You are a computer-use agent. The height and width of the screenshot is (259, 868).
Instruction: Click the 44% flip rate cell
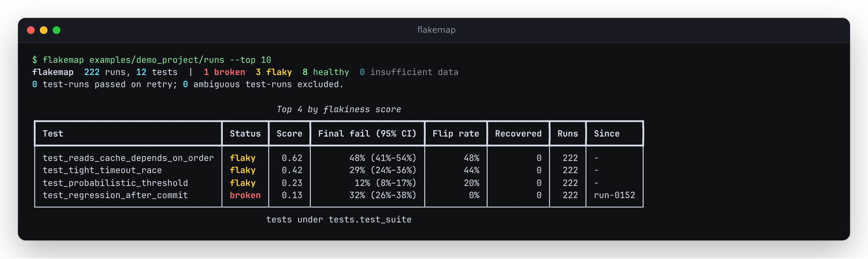[472, 171]
